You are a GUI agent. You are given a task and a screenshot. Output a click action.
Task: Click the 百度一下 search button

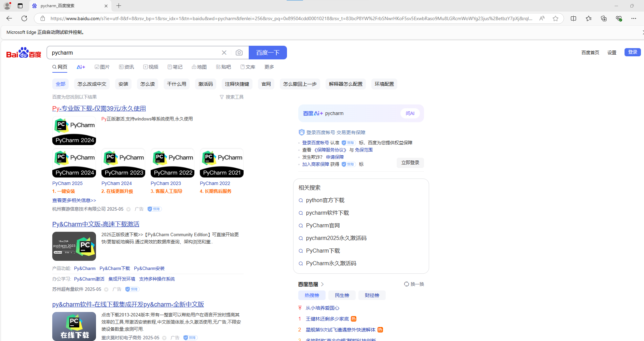[x=268, y=53]
